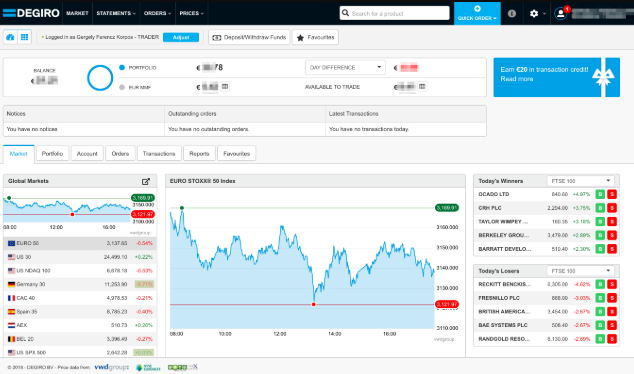Image resolution: width=634 pixels, height=374 pixels.
Task: Open Available to Trade breakdown icon
Action: [422, 87]
